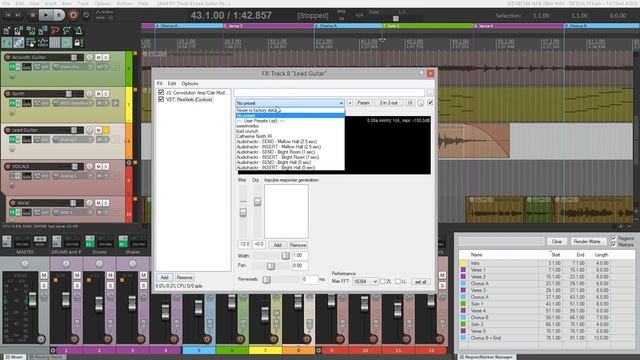640x360 pixels.
Task: Open Acoustic Guitar input selection dropdown
Action: pyautogui.click(x=73, y=67)
